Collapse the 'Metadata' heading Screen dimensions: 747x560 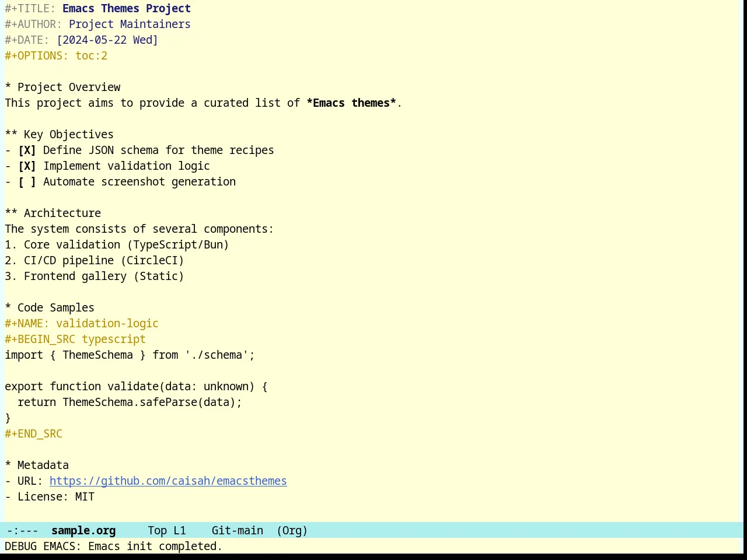click(x=37, y=466)
